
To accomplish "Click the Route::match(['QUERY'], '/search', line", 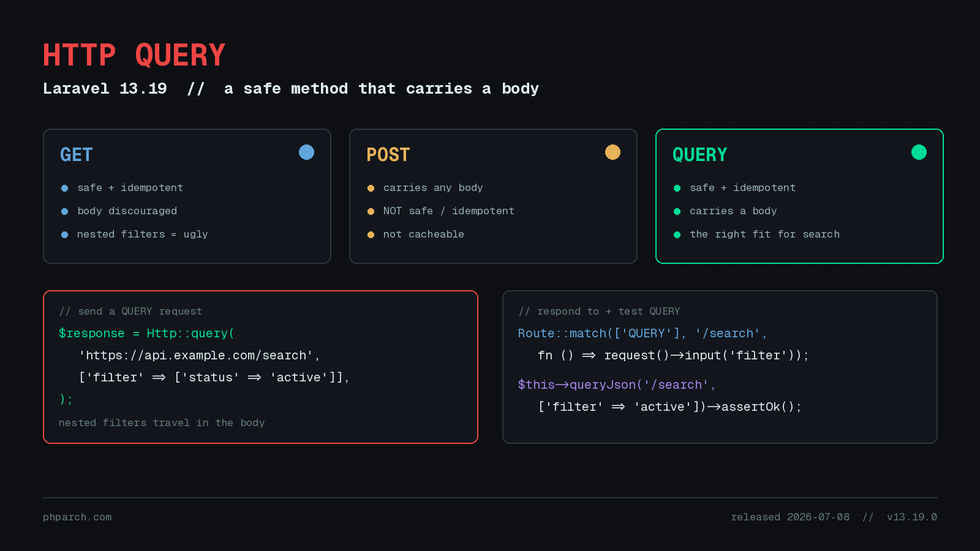I will coord(643,334).
